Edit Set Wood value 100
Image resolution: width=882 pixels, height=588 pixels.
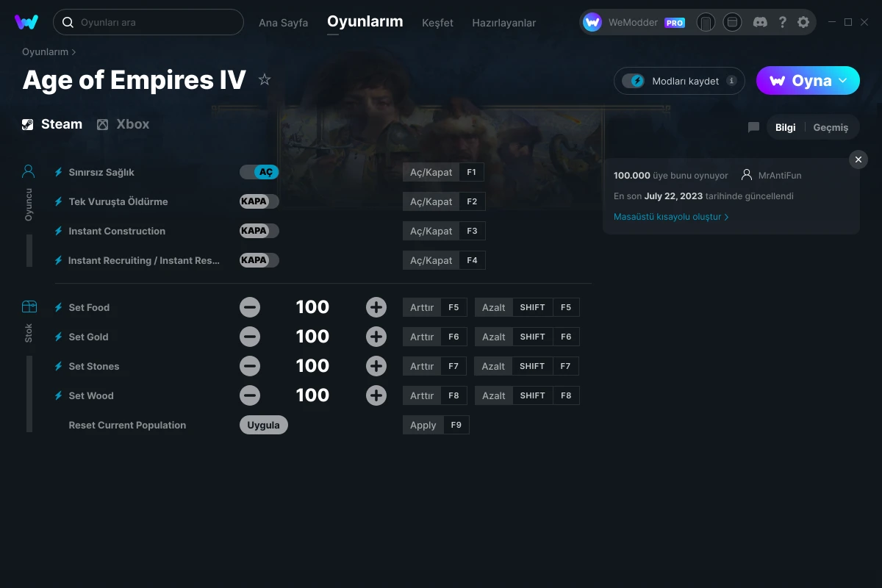[x=312, y=395]
